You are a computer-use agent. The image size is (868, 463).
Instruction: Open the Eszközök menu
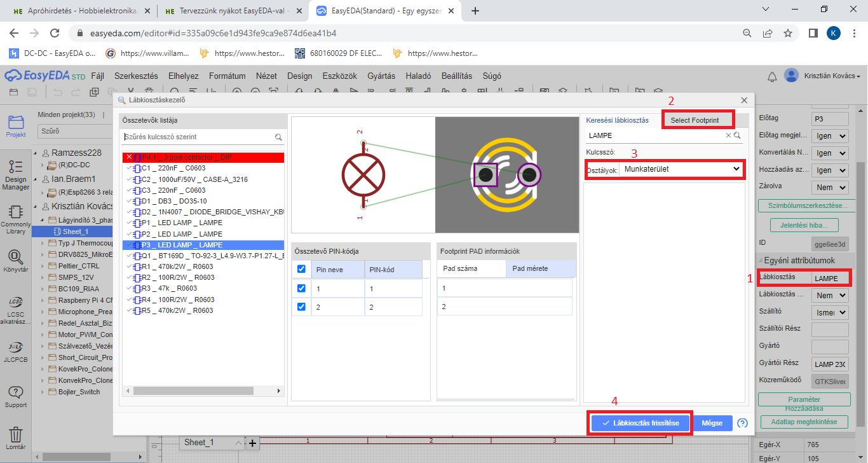click(x=340, y=76)
